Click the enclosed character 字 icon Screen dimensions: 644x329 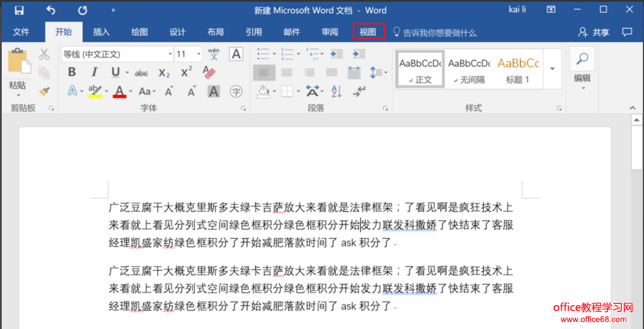[236, 91]
